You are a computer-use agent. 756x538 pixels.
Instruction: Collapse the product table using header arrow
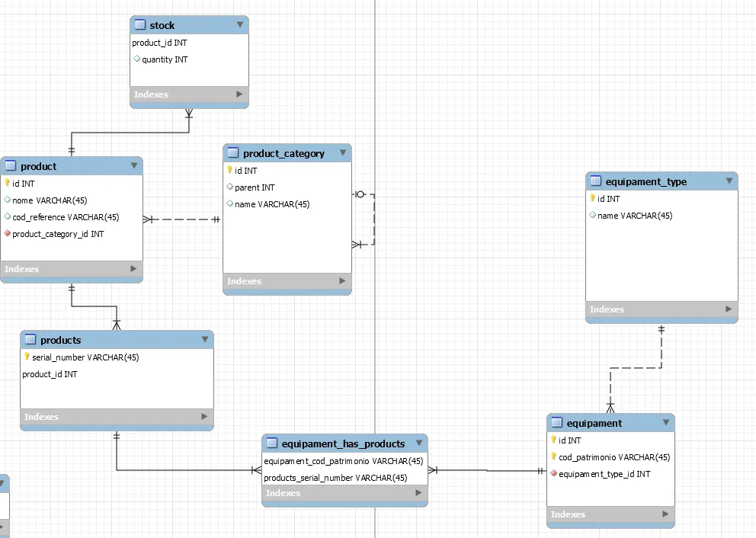(x=134, y=166)
